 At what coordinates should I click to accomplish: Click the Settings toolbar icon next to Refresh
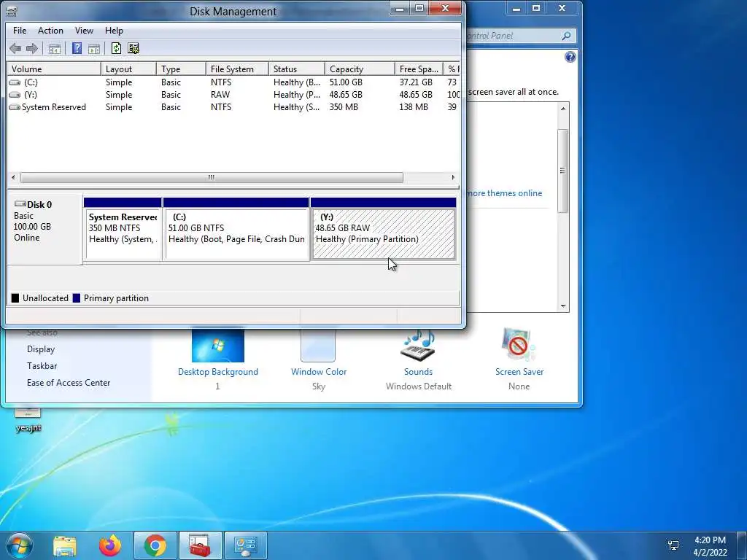[x=133, y=48]
